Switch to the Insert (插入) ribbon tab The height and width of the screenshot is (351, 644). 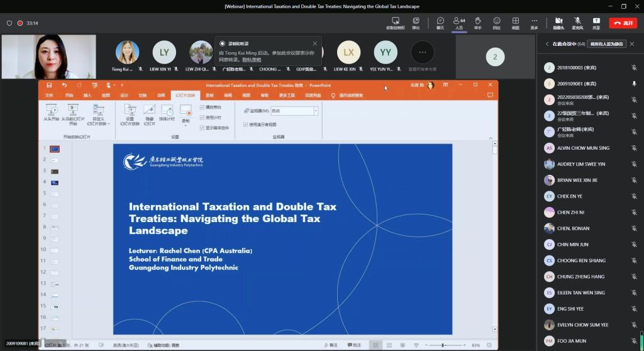(x=87, y=96)
